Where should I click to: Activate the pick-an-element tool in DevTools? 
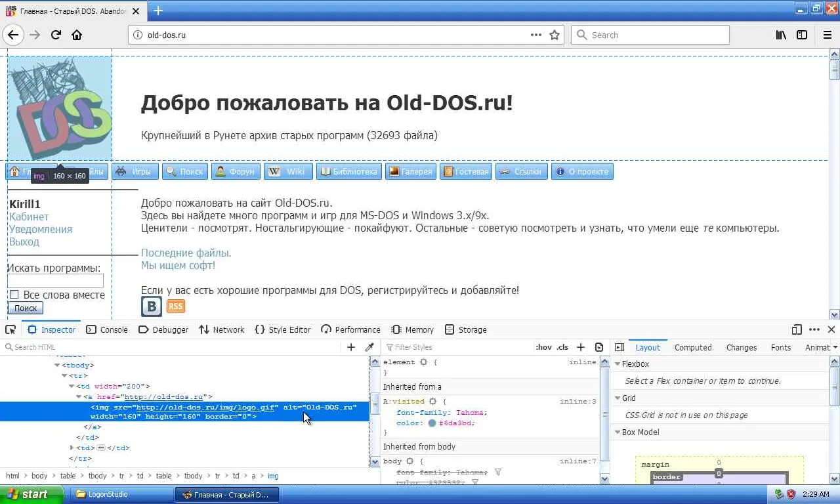(x=10, y=329)
